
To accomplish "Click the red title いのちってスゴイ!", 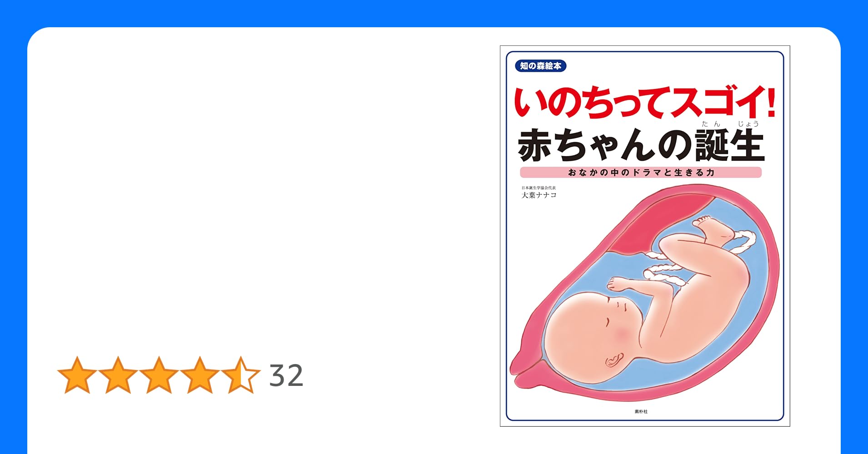I will (x=644, y=103).
